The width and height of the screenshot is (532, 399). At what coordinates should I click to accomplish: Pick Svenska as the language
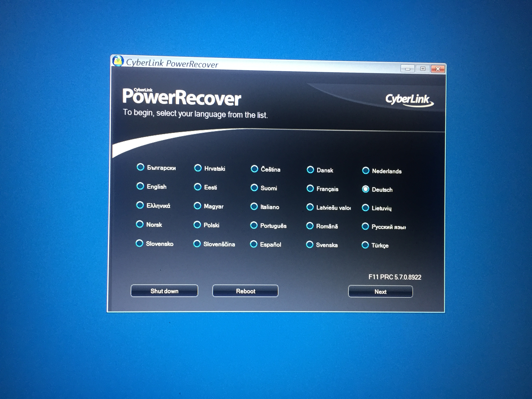coord(310,245)
